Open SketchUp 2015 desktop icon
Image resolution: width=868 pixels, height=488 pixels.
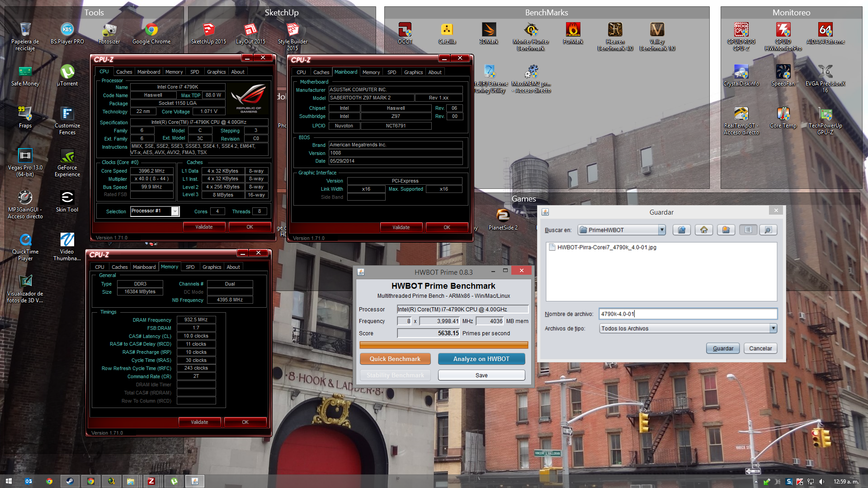coord(208,34)
